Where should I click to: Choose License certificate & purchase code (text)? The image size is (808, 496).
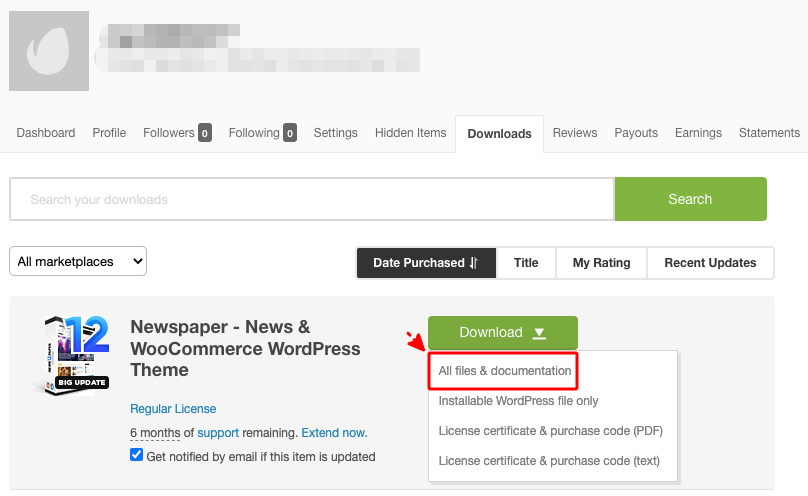(x=549, y=460)
